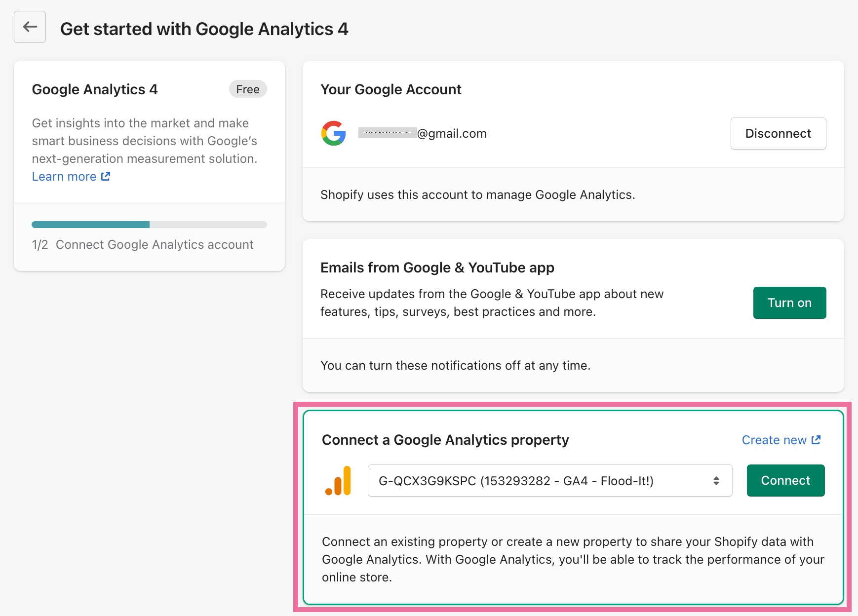Click the Google Analytics 4 card title
Image resolution: width=858 pixels, height=616 pixels.
click(95, 89)
